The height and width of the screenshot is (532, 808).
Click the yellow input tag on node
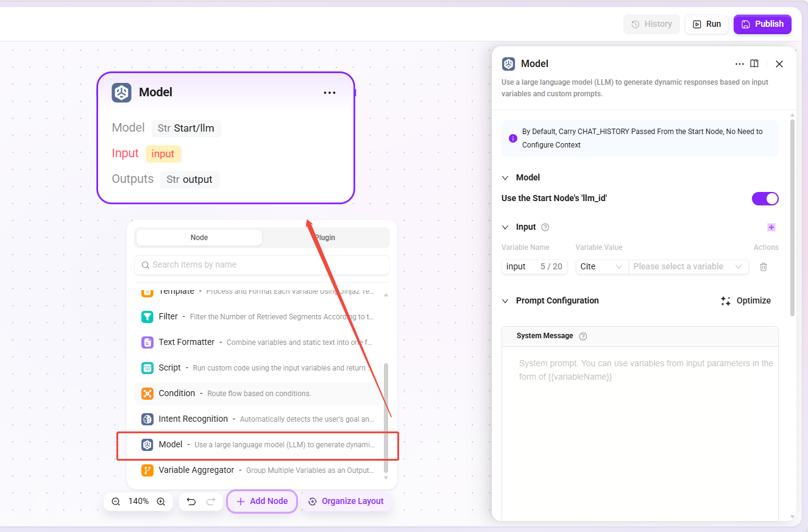163,154
